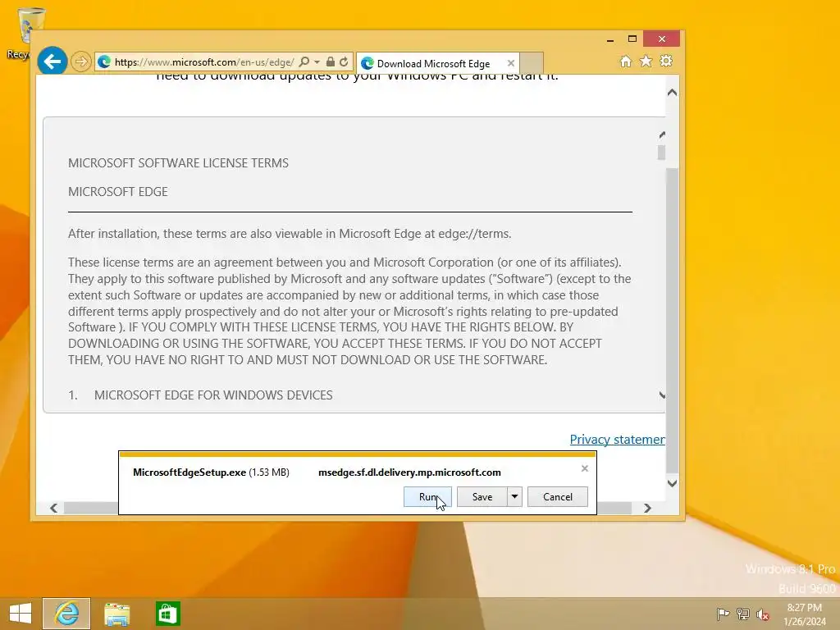840x630 pixels.
Task: Click the horizontal scrollbar right arrow
Action: tap(647, 508)
